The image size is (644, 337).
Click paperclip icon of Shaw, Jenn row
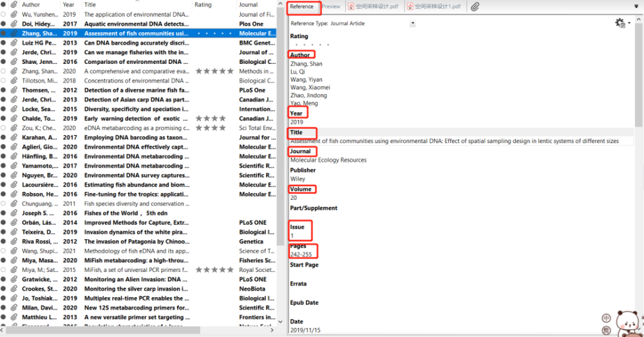pyautogui.click(x=14, y=62)
